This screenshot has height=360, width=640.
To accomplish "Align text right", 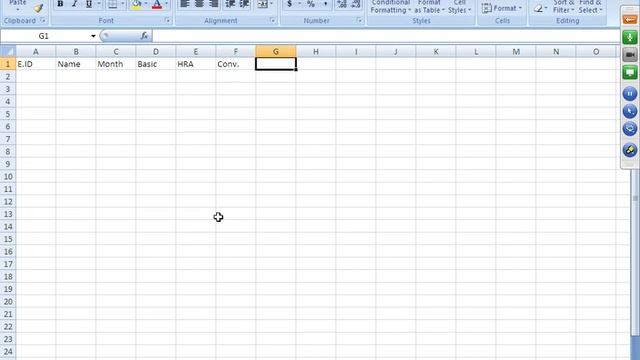I will (213, 4).
